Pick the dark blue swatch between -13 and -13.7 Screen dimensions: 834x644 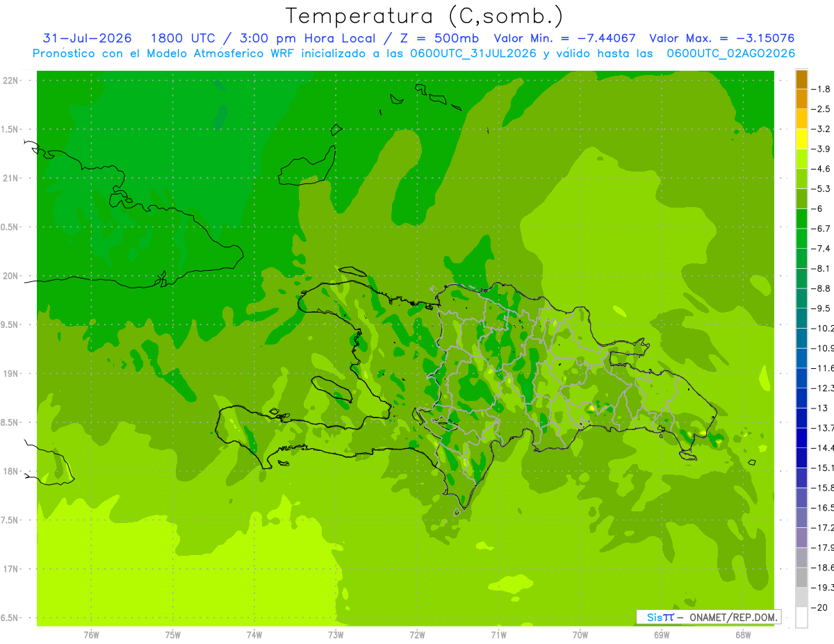pyautogui.click(x=801, y=418)
